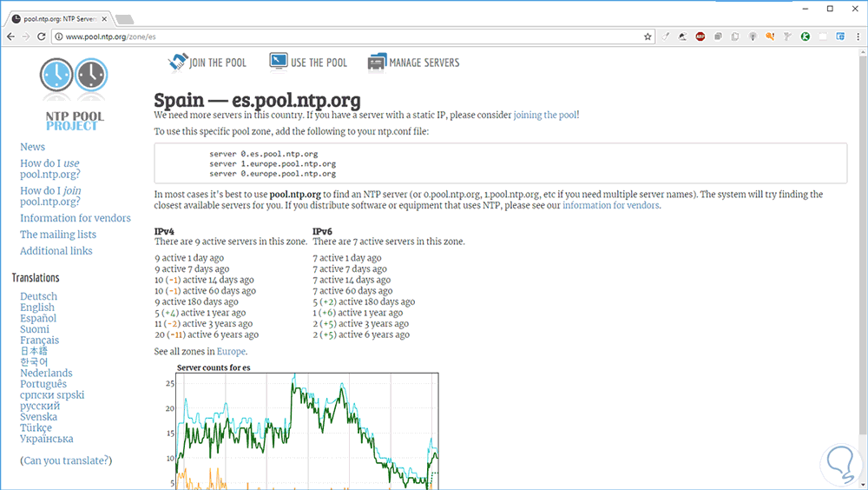
Task: Click the Translations heading
Action: (x=36, y=278)
